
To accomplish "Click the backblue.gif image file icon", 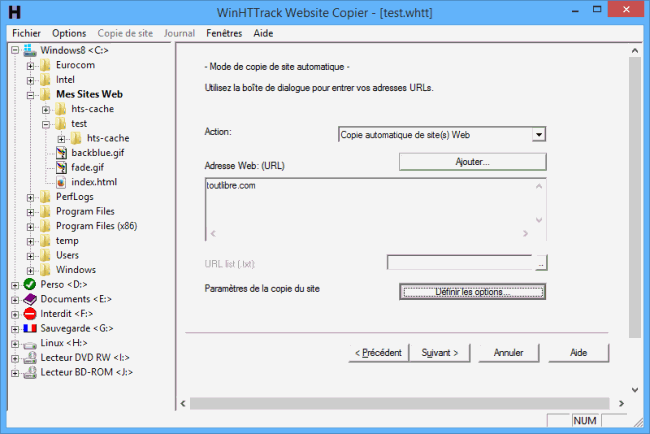I will pos(61,153).
